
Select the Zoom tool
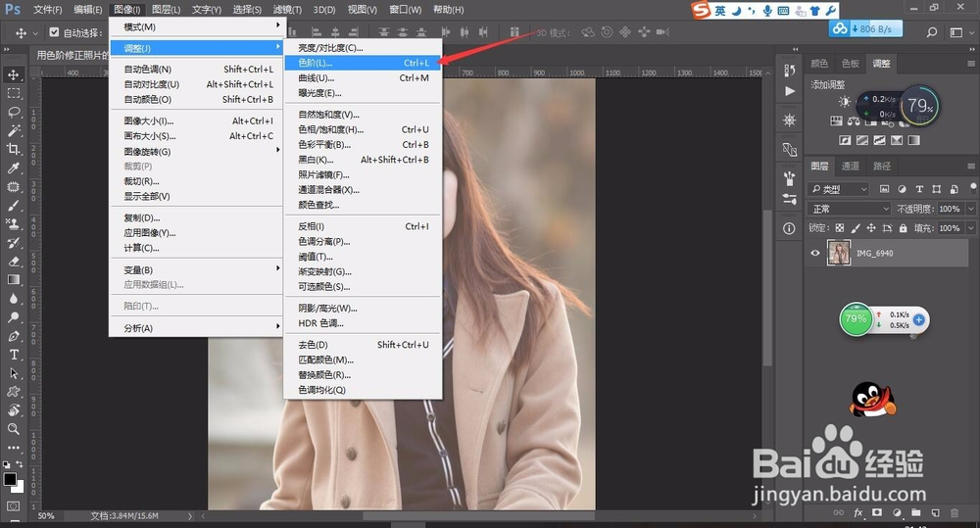click(13, 429)
